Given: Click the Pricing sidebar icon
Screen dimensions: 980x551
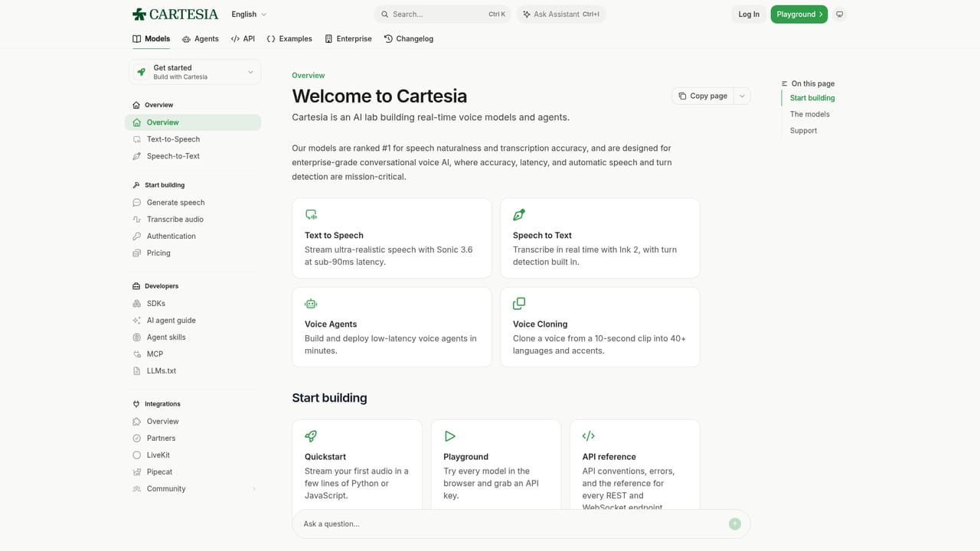Looking at the screenshot, I should click(137, 253).
